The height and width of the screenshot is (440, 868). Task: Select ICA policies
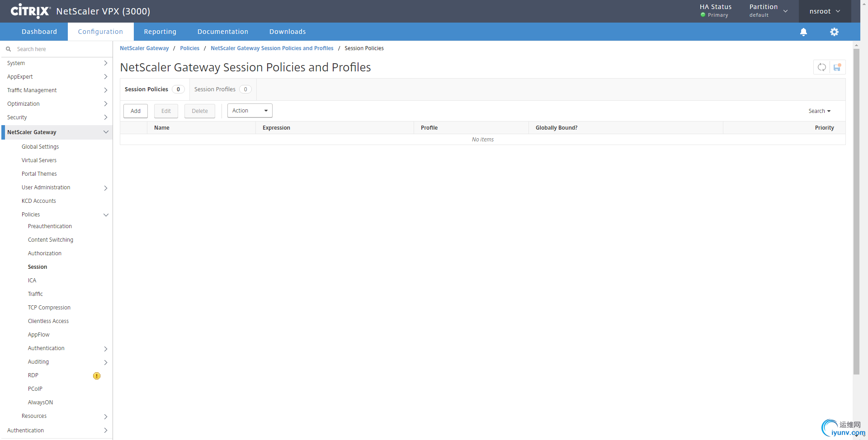[x=32, y=281]
